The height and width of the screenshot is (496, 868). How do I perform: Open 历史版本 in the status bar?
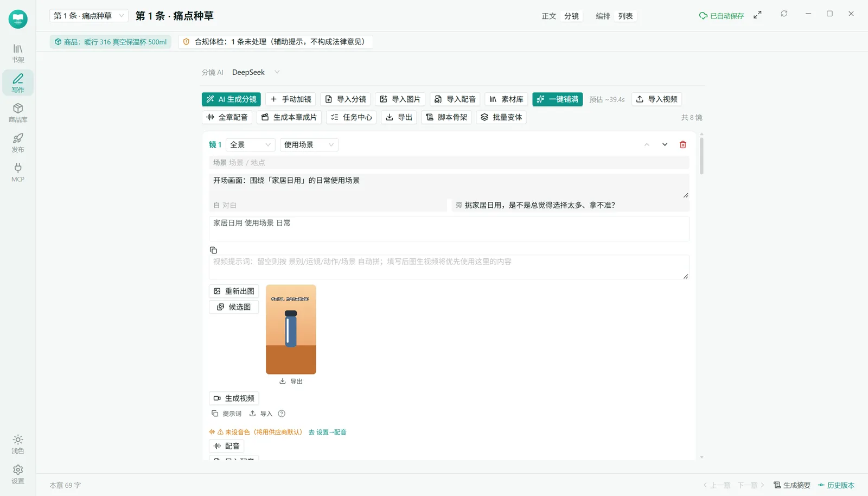click(836, 485)
